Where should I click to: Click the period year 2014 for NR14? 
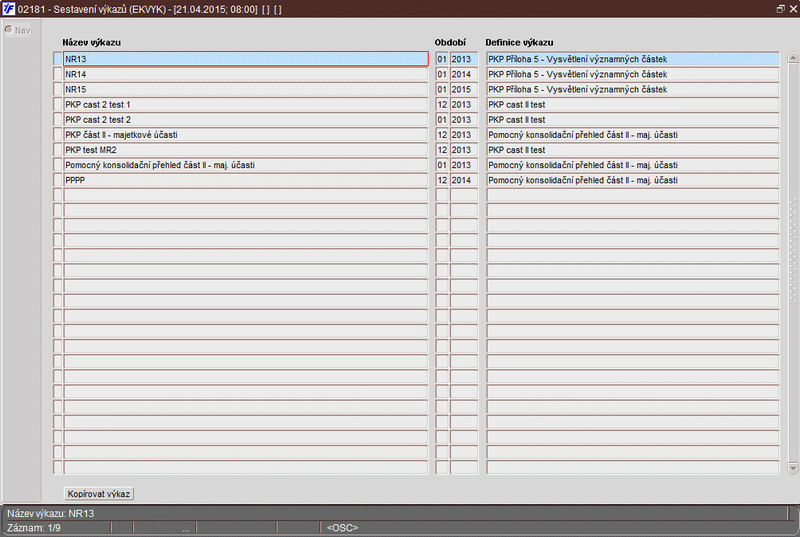click(464, 74)
